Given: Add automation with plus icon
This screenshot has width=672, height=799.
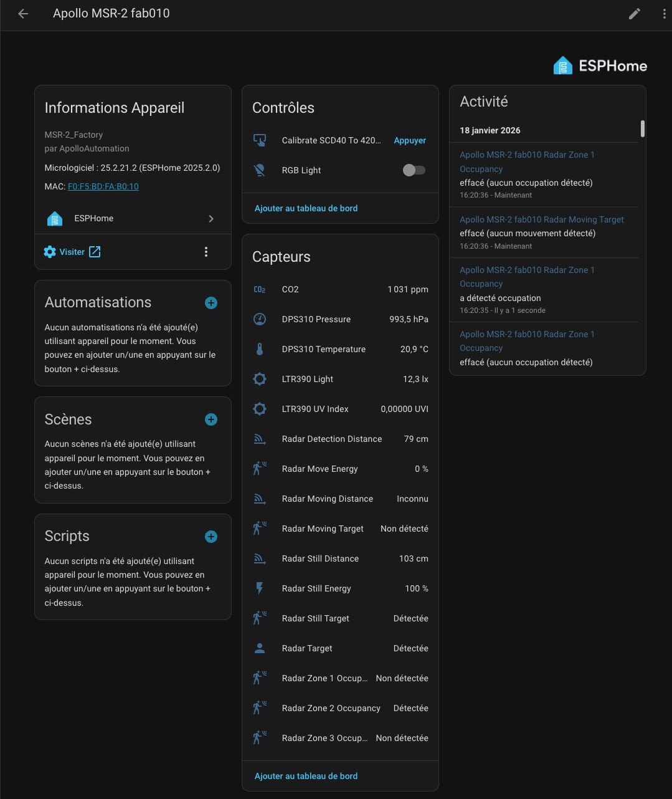Looking at the screenshot, I should [211, 303].
